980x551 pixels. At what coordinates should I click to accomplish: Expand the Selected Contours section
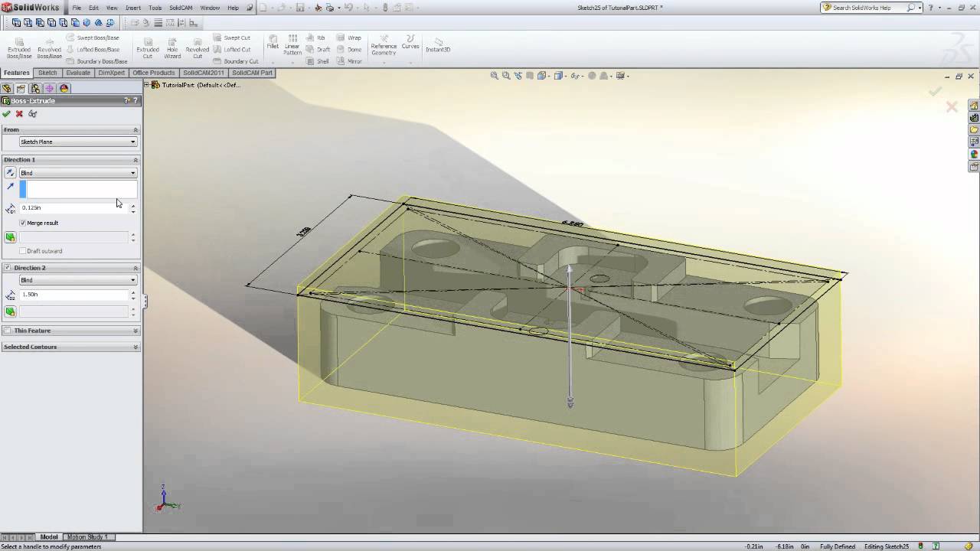[136, 347]
